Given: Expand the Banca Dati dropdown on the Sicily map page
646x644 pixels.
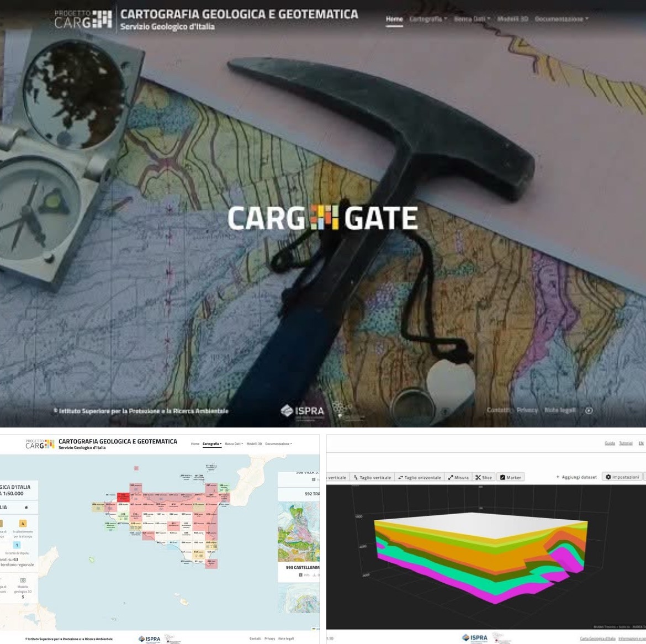Looking at the screenshot, I should click(234, 444).
